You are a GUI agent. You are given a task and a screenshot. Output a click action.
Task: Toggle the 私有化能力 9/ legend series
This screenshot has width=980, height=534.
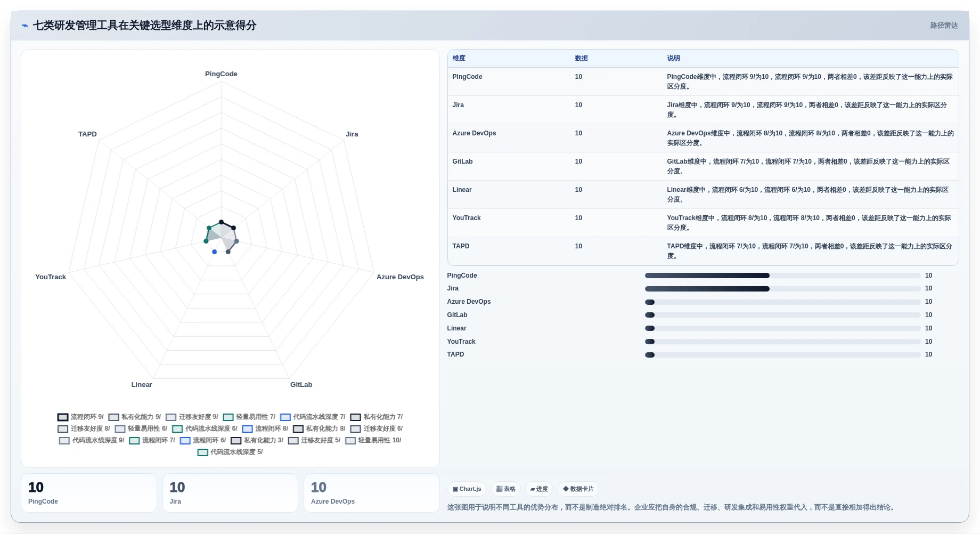pyautogui.click(x=134, y=417)
